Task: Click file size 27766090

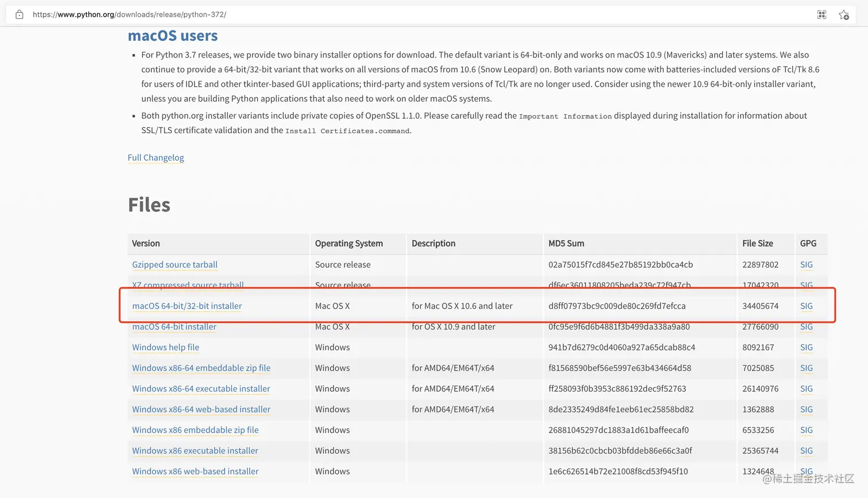Action: click(760, 327)
